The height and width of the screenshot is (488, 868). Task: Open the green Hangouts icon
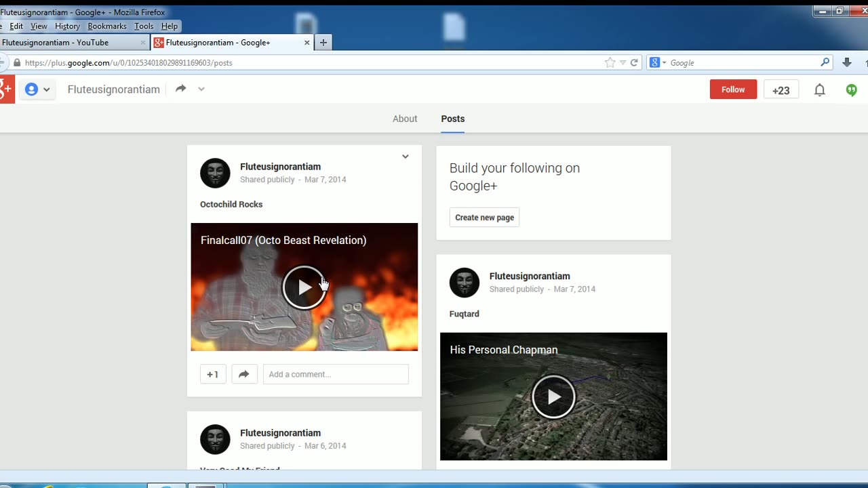(852, 89)
